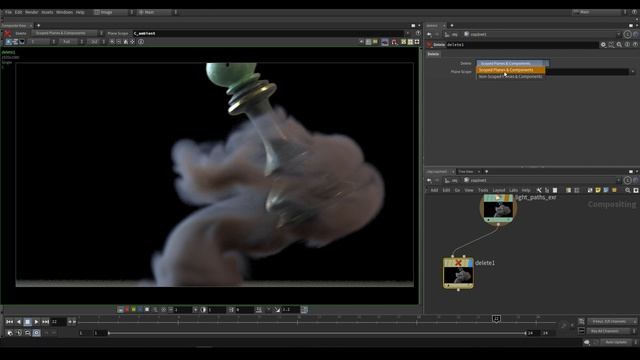Click the viewer home view icon
This screenshot has height=360, width=640.
click(125, 42)
